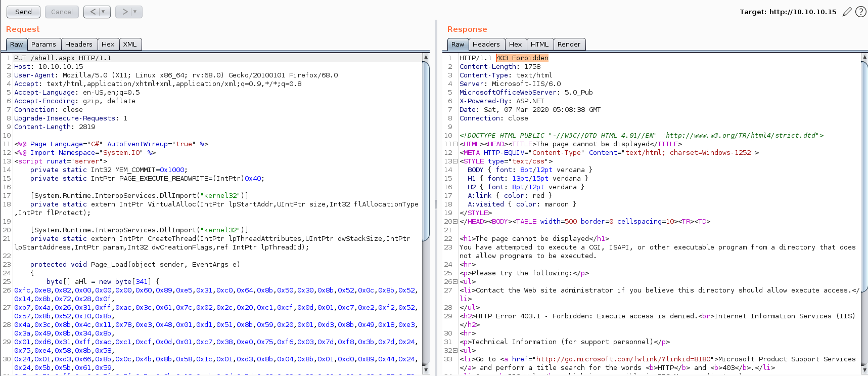Go forward to next request in history
Screen dimensions: 868x376
pos(124,12)
